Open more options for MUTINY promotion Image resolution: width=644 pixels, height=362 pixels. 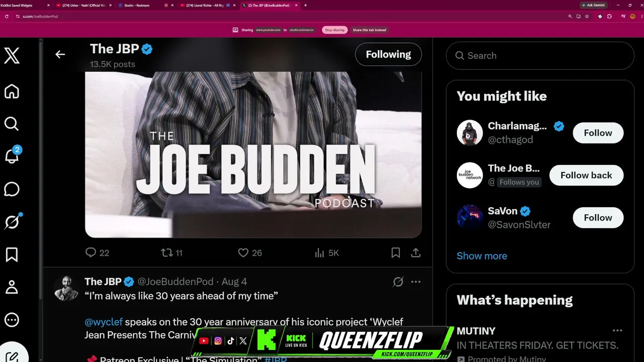(x=617, y=331)
